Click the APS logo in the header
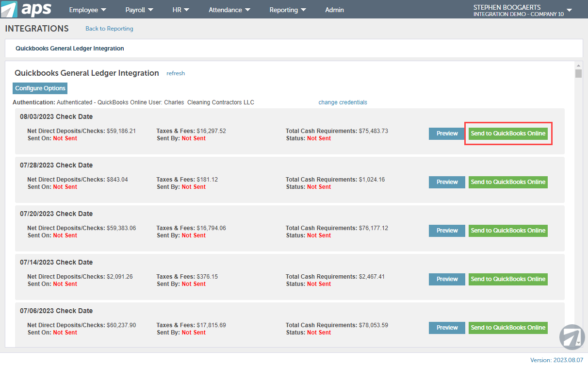The image size is (588, 367). click(26, 9)
